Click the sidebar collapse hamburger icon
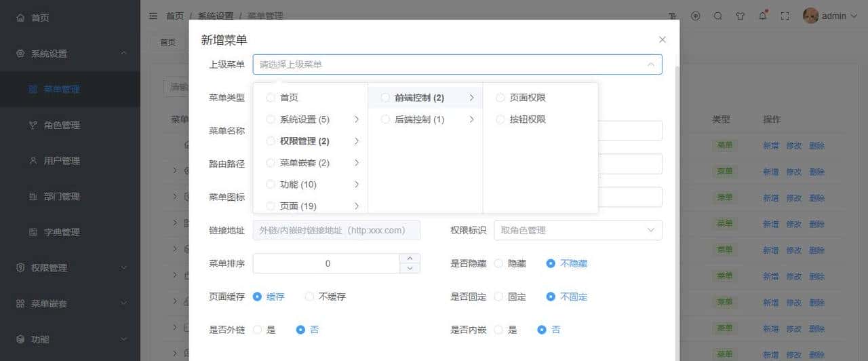868x361 pixels. click(153, 16)
